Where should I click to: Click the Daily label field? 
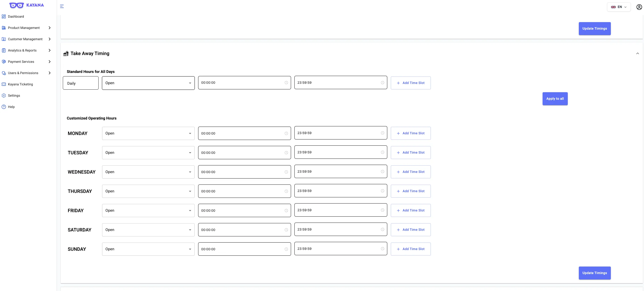tap(80, 83)
